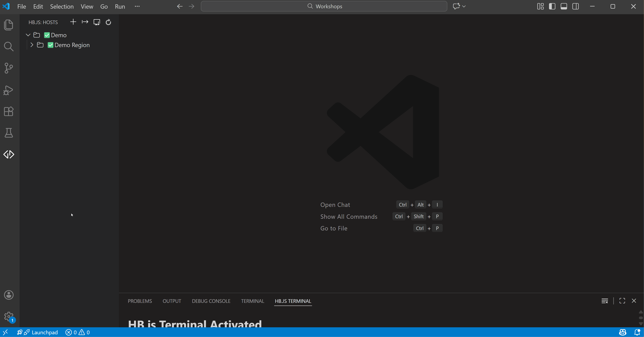The width and height of the screenshot is (644, 337).
Task: Collapse the Demo folder
Action: (28, 35)
